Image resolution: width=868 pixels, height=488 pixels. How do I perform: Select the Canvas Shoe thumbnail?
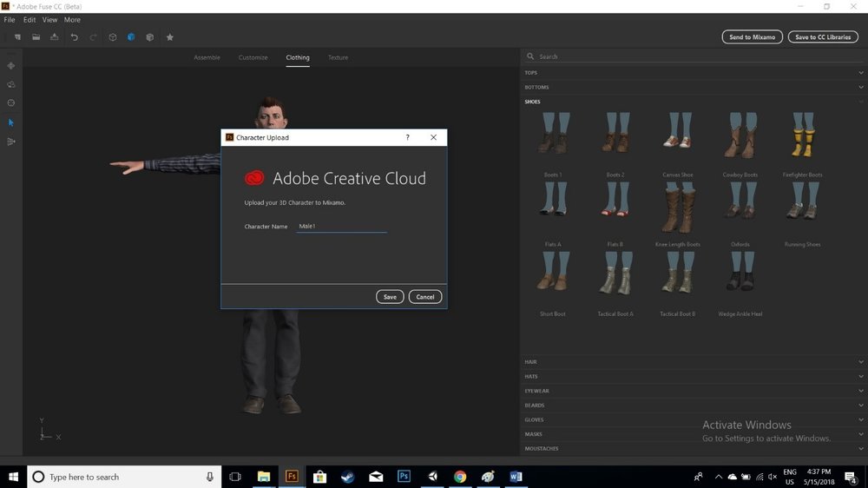point(678,131)
